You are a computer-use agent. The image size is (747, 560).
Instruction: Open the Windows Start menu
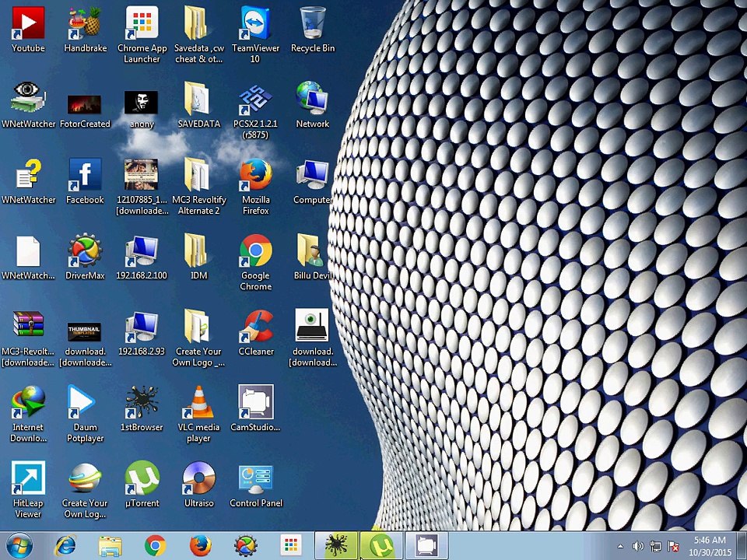coord(19,546)
